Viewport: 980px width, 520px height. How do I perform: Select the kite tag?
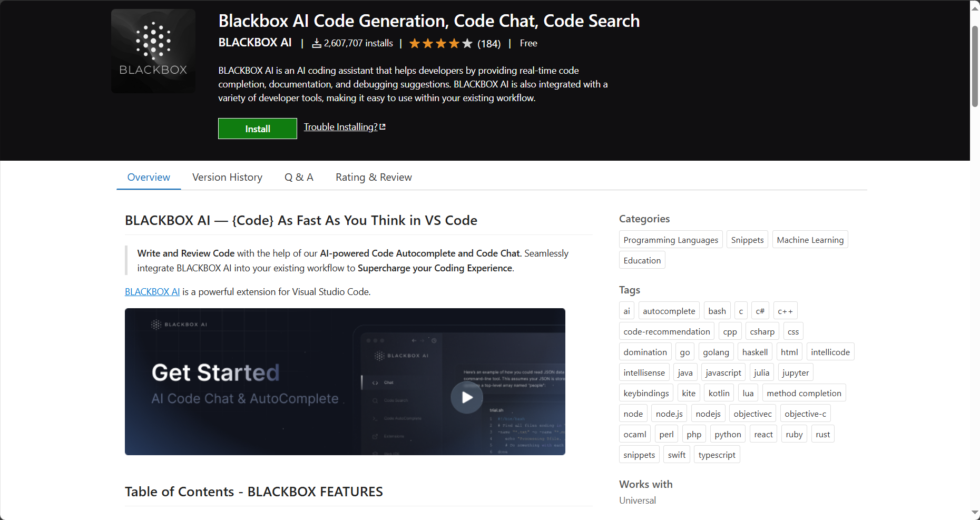[x=689, y=393]
